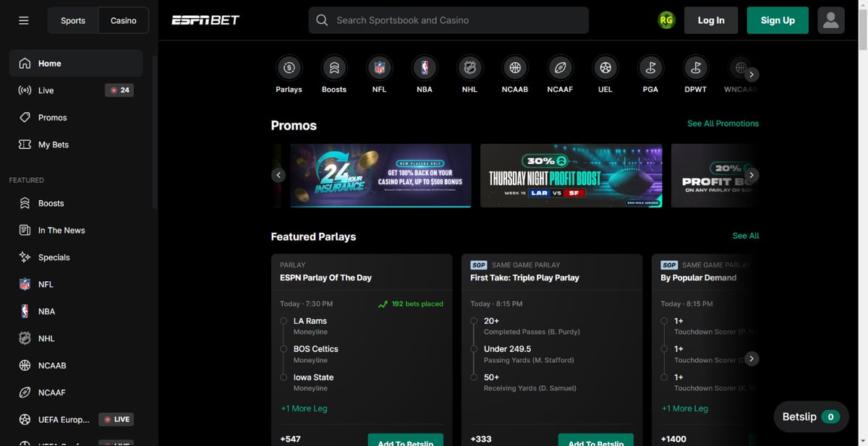Screen dimensions: 868x446
Task: Add ESPN Parlay Of The Day to betslip
Action: coord(406,440)
